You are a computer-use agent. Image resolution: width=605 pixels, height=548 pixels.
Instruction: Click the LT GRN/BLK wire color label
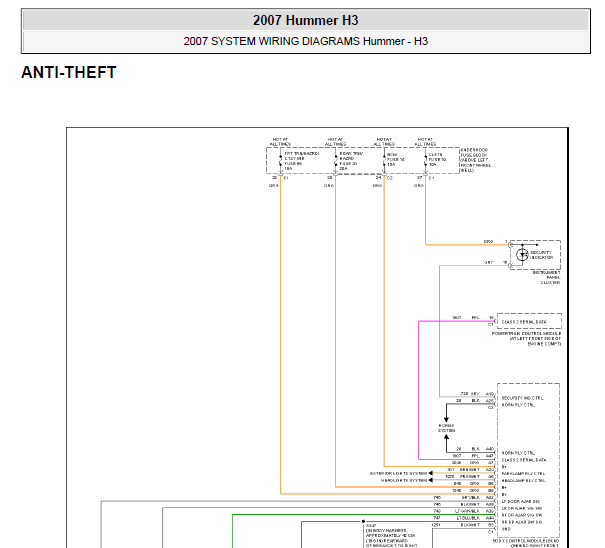pos(467,511)
